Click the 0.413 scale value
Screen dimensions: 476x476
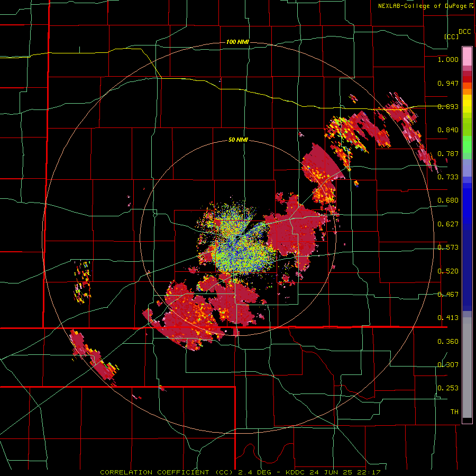coord(448,318)
